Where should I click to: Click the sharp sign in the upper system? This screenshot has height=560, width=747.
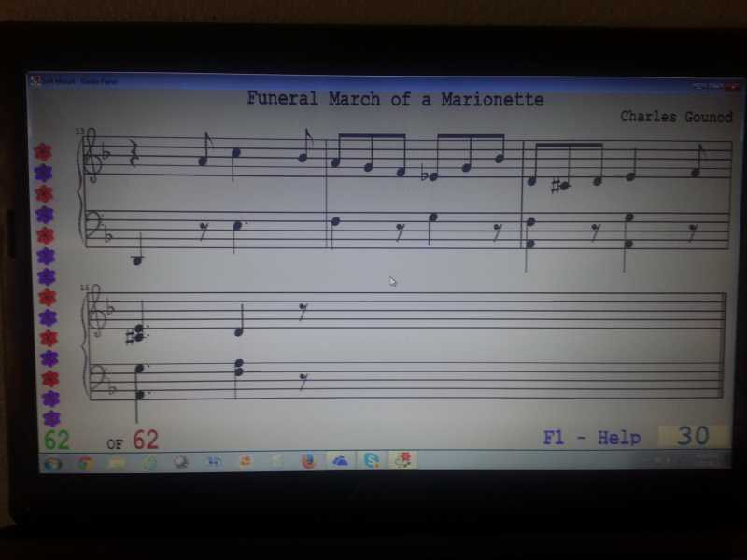coord(555,186)
